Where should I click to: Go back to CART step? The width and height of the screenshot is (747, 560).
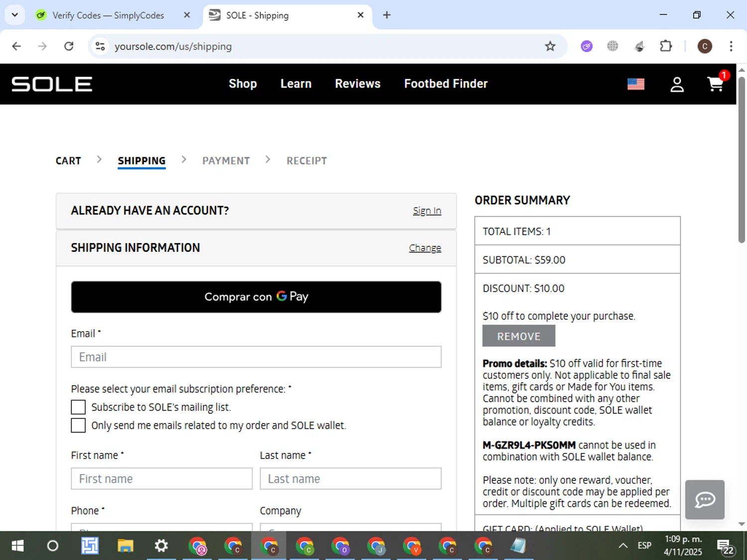point(68,161)
